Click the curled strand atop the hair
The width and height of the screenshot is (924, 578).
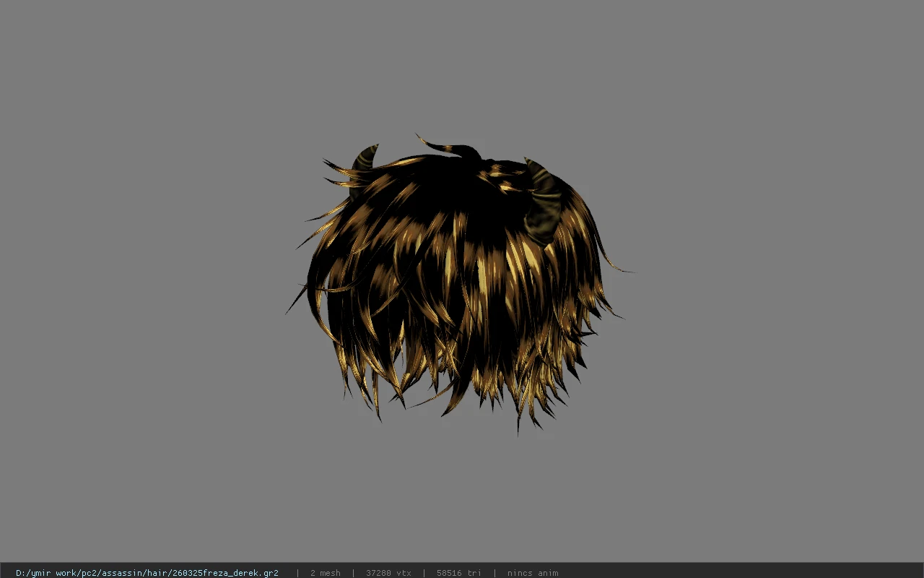449,147
